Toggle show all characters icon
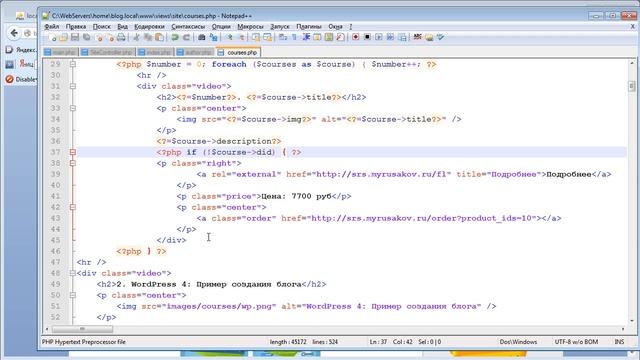The width and height of the screenshot is (640, 360). tap(294, 38)
